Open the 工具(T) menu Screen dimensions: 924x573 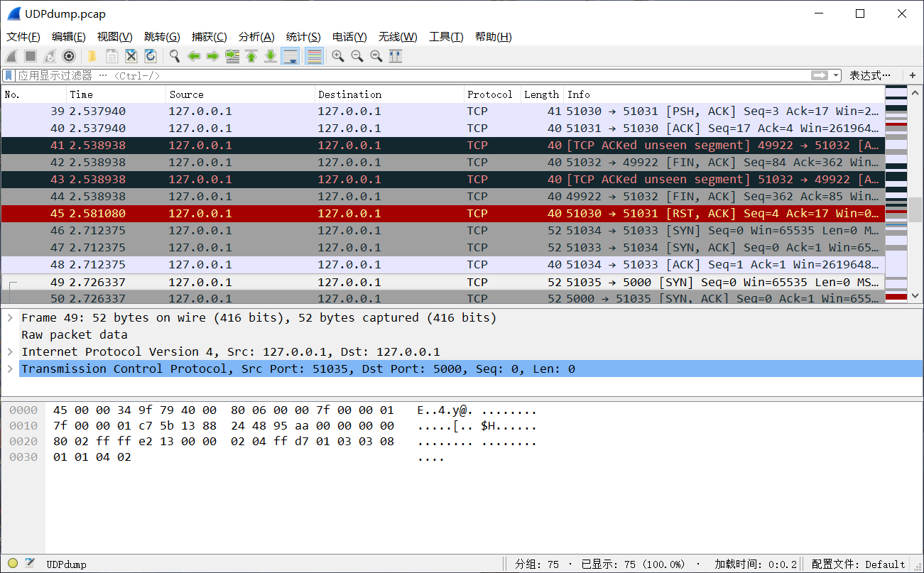pos(446,37)
